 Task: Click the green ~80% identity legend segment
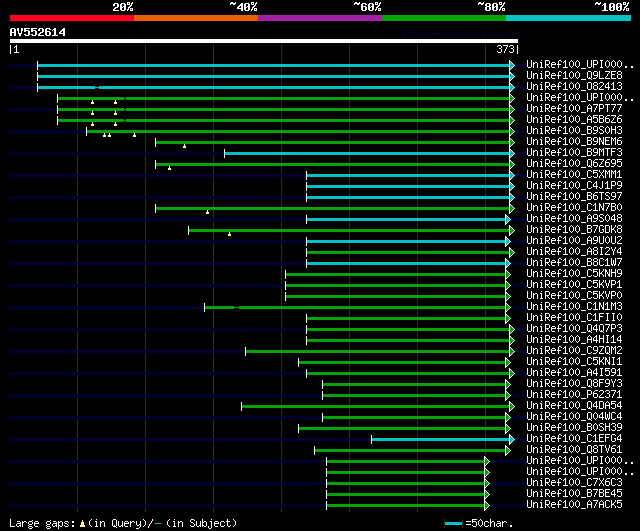click(x=444, y=18)
